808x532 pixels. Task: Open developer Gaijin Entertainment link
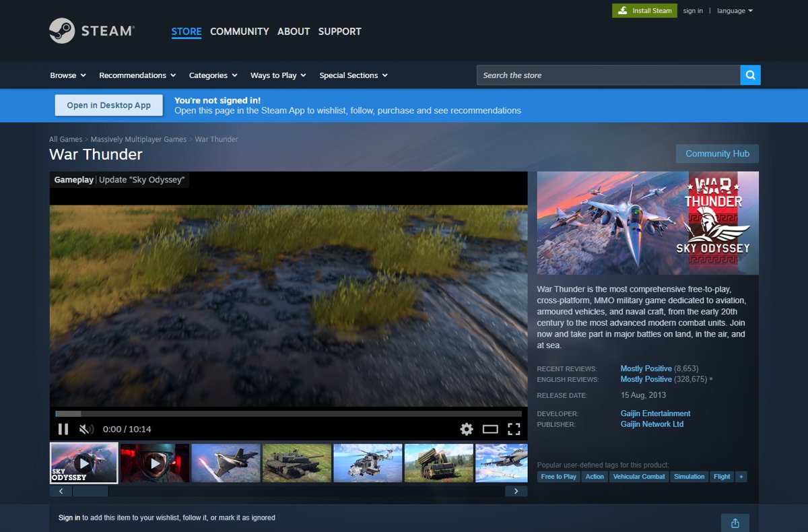[655, 413]
